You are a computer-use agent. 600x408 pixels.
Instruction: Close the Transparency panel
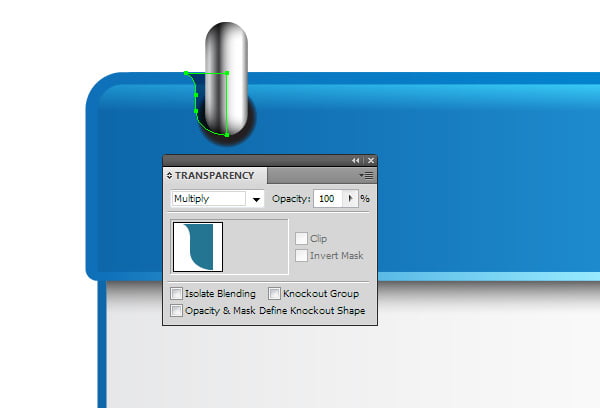[x=370, y=161]
